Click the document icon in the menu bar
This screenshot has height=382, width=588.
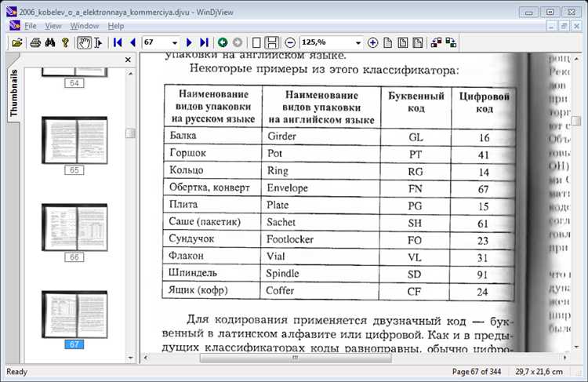pyautogui.click(x=15, y=26)
